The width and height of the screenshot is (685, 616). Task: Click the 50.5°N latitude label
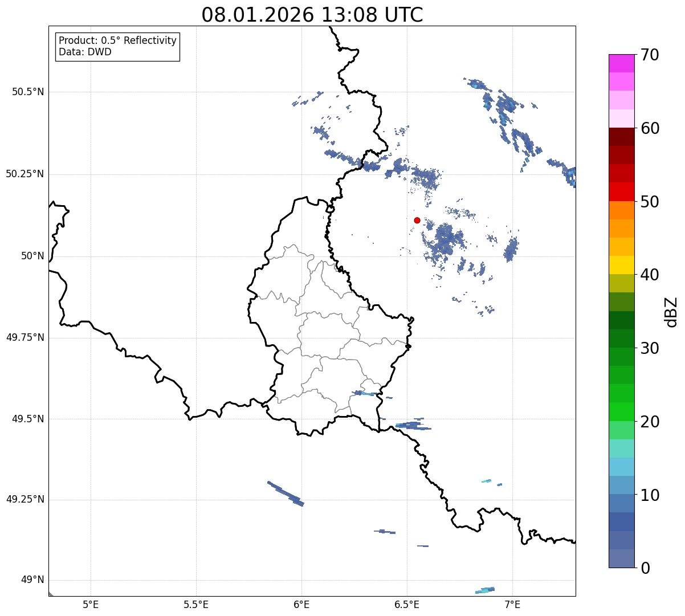coord(28,92)
